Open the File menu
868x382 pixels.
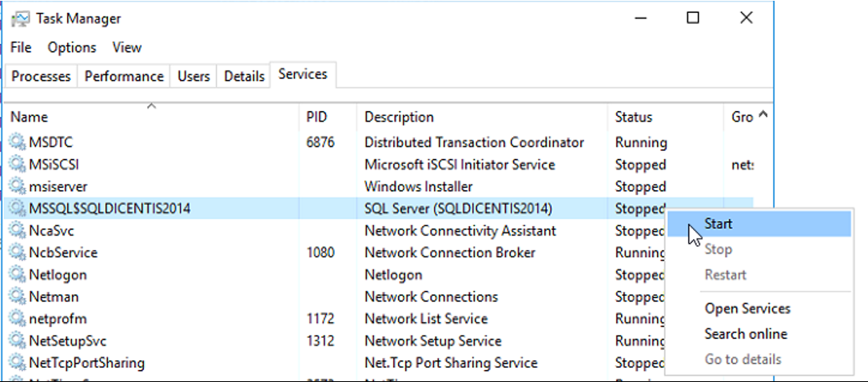(21, 48)
